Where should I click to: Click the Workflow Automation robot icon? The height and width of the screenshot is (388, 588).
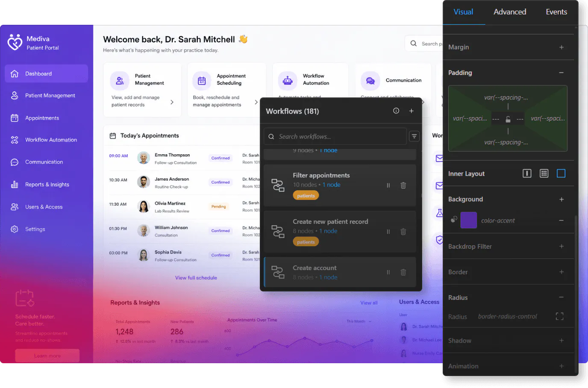(x=288, y=80)
